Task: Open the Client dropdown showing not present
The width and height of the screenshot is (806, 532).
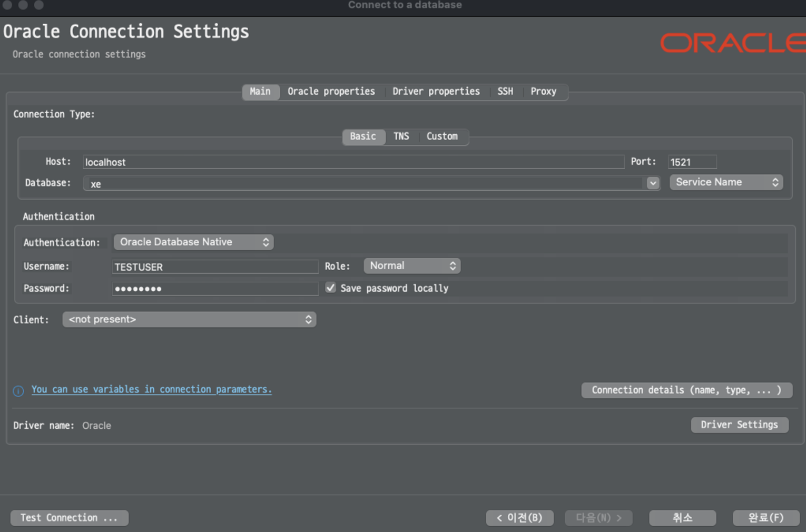Action: tap(189, 320)
